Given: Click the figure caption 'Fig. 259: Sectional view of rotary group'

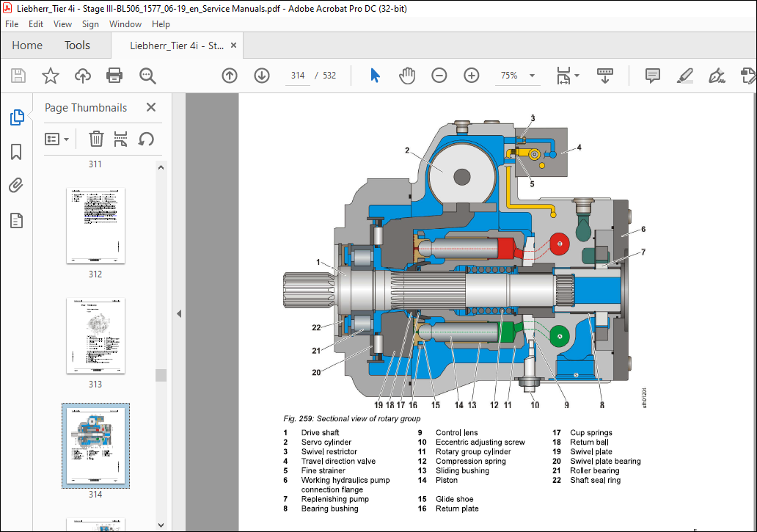Looking at the screenshot, I should point(352,418).
